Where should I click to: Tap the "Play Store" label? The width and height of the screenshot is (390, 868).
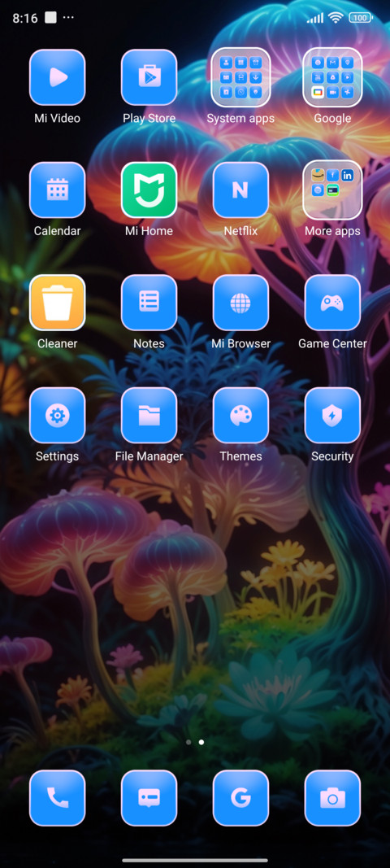[x=149, y=119]
